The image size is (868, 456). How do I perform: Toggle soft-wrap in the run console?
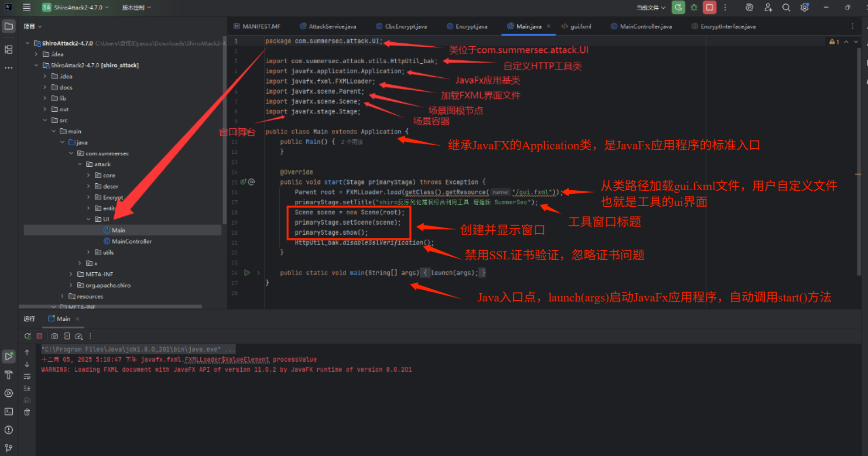(27, 377)
